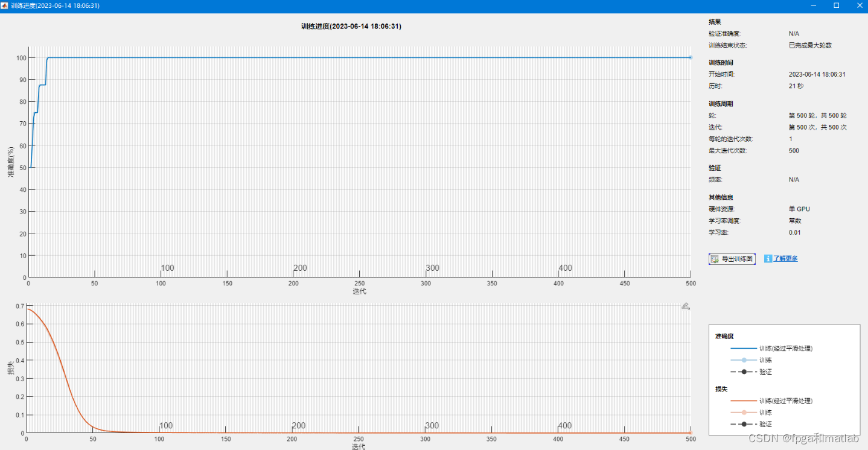Image resolution: width=868 pixels, height=450 pixels.
Task: Click the 每轮的迭代次数 label
Action: point(730,139)
